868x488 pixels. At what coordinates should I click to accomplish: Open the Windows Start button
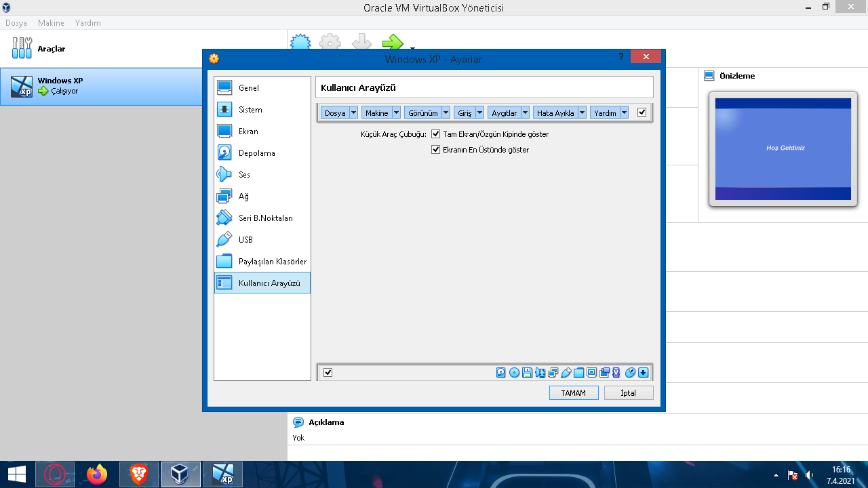tap(17, 474)
